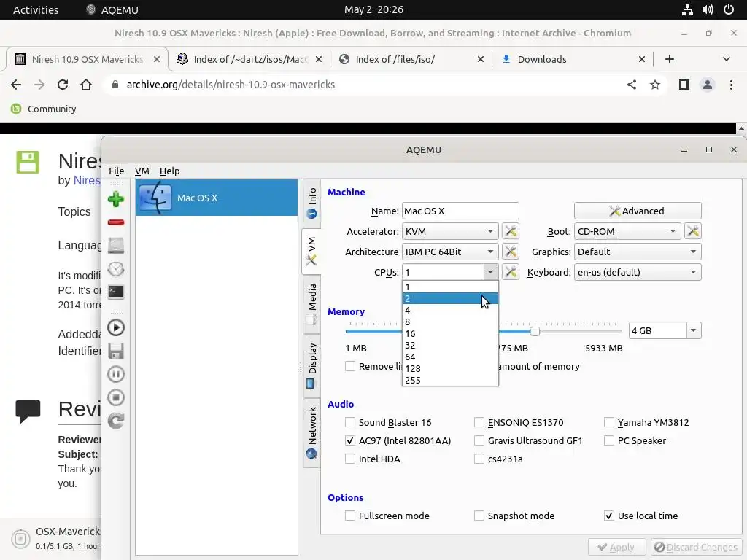Enable cs4231a audio
The image size is (747, 560).
click(479, 459)
